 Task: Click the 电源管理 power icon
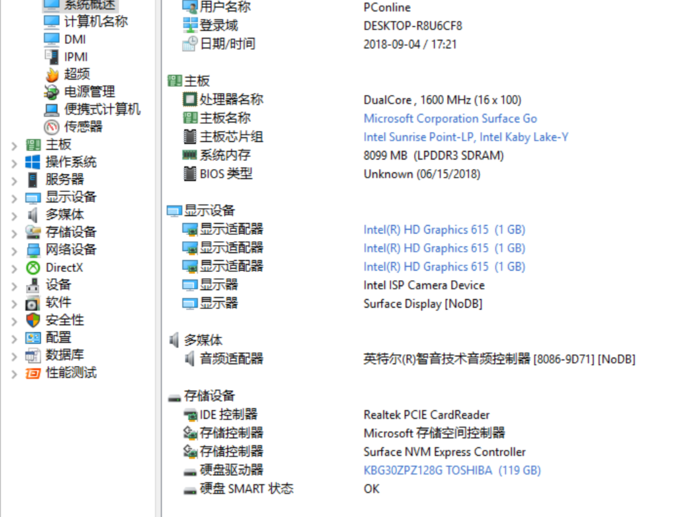[x=51, y=92]
